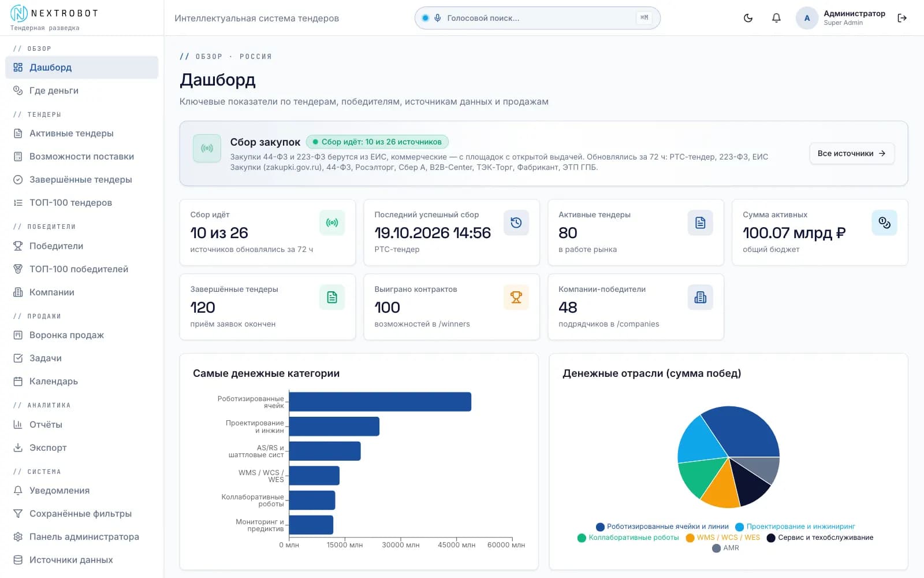This screenshot has height=578, width=924.
Task: Open Сохранённые фильтры page
Action: pyautogui.click(x=81, y=513)
